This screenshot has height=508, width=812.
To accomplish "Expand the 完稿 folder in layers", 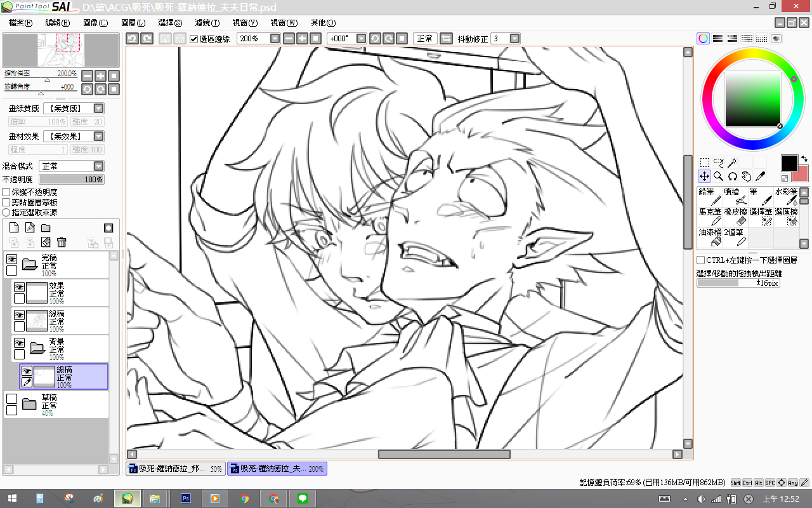I will (29, 263).
